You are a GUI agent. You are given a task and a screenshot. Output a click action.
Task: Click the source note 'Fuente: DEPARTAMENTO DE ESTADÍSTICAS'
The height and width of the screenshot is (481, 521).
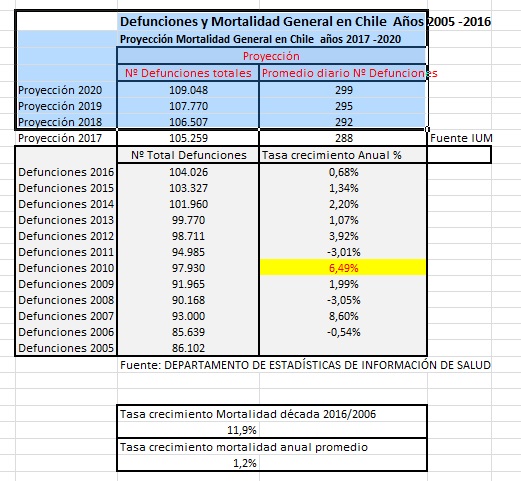(305, 365)
